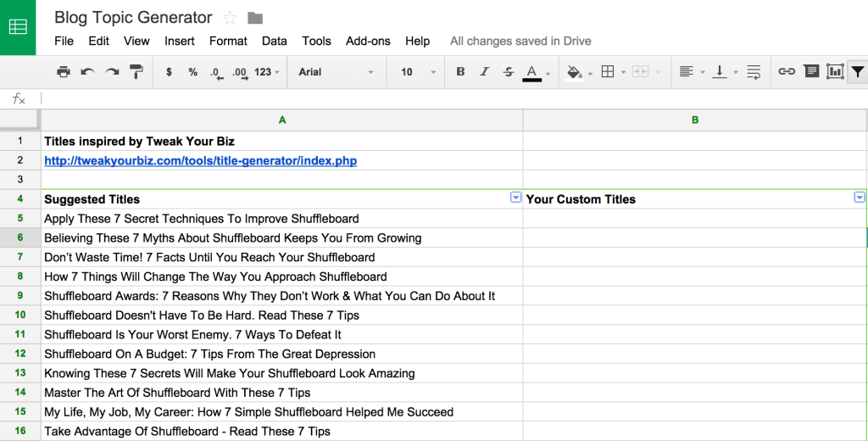Click the insert chart icon
This screenshot has height=441, width=868.
tap(835, 71)
